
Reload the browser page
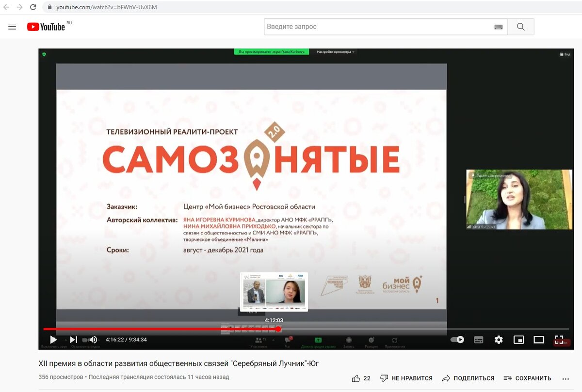click(x=33, y=7)
